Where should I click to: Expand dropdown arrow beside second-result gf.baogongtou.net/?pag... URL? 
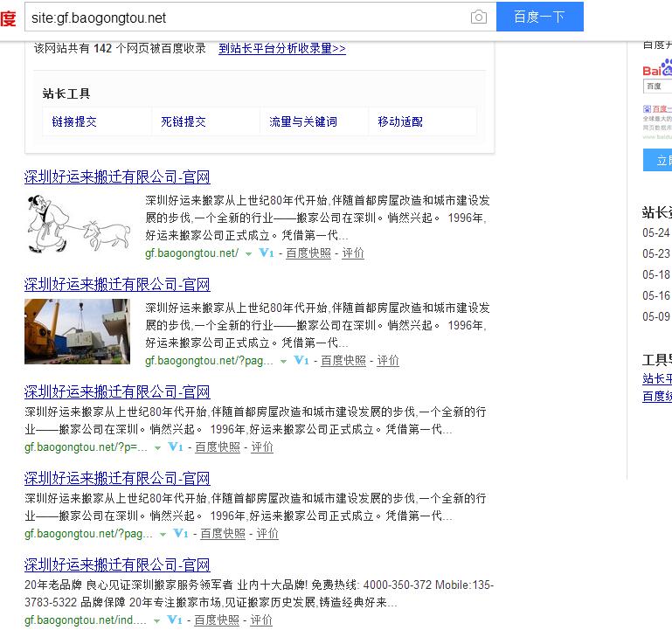[x=283, y=361]
